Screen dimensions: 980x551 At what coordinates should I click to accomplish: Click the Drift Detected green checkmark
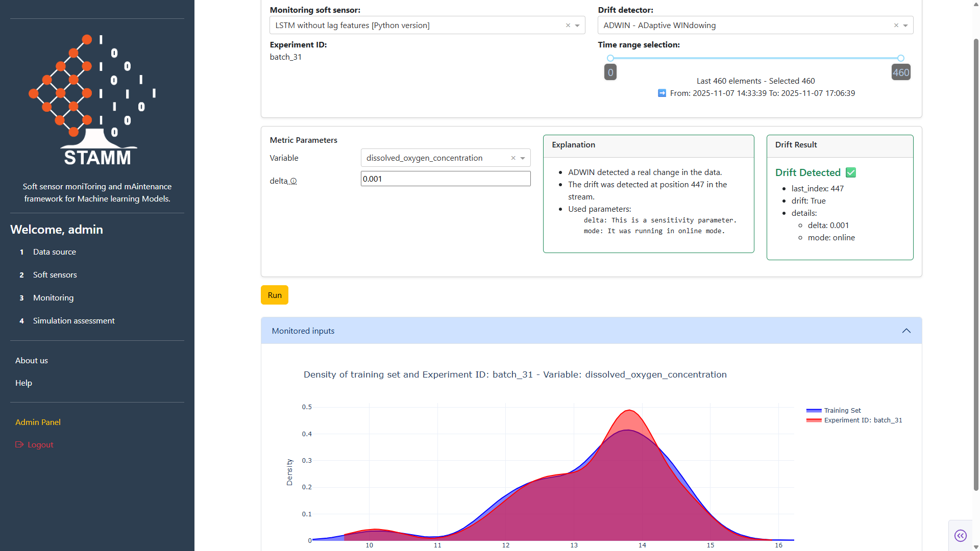click(851, 172)
